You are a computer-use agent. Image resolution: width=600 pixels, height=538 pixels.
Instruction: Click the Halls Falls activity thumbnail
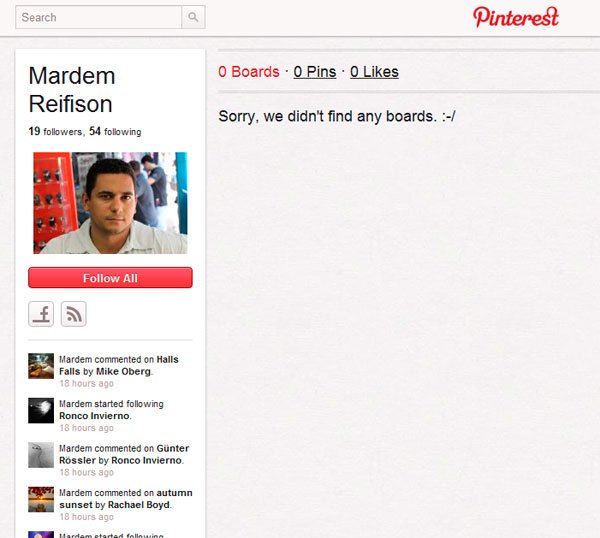41,366
